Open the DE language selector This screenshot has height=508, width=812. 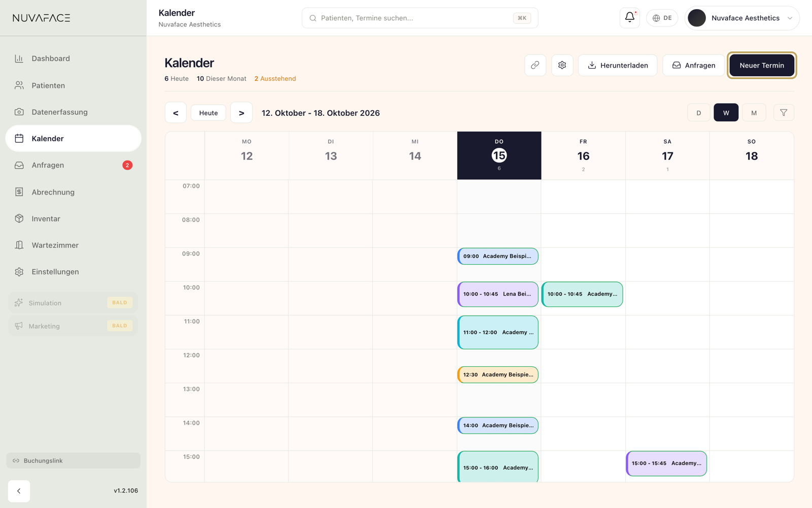[x=662, y=18]
